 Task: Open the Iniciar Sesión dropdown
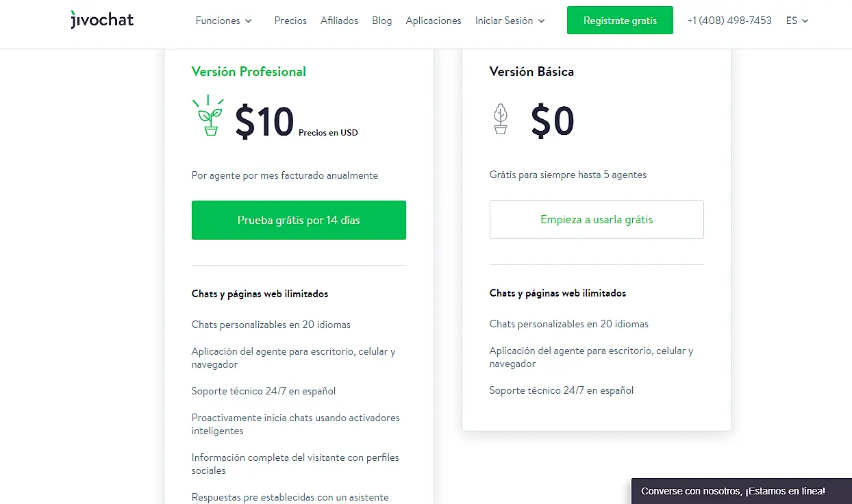point(510,21)
